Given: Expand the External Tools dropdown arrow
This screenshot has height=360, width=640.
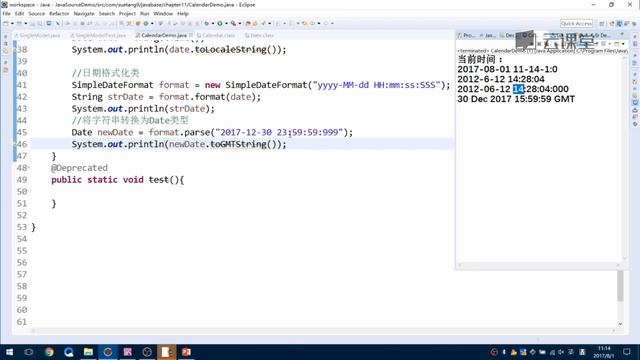Looking at the screenshot, I should click(x=240, y=24).
